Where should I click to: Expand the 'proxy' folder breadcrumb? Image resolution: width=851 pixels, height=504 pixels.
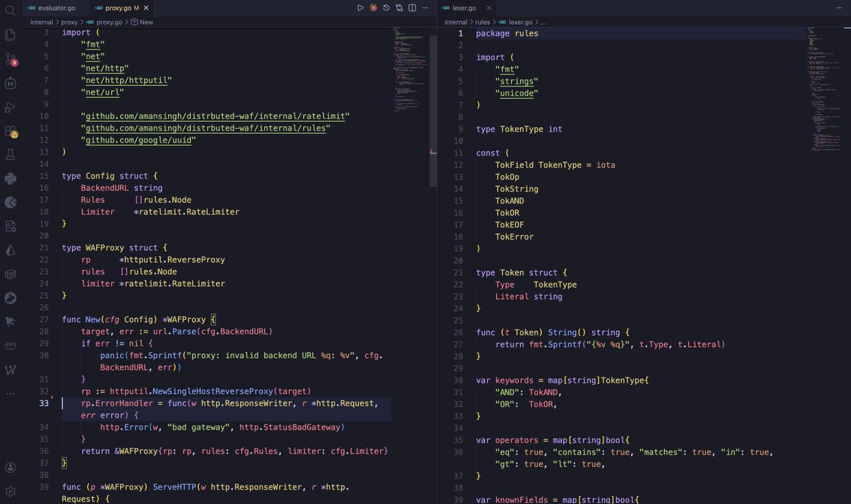click(x=69, y=22)
